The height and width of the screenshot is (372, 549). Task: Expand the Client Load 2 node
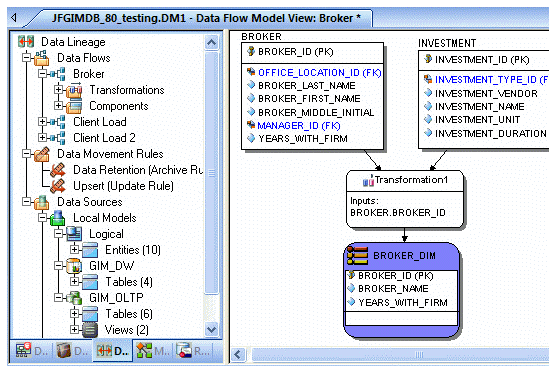(x=42, y=137)
